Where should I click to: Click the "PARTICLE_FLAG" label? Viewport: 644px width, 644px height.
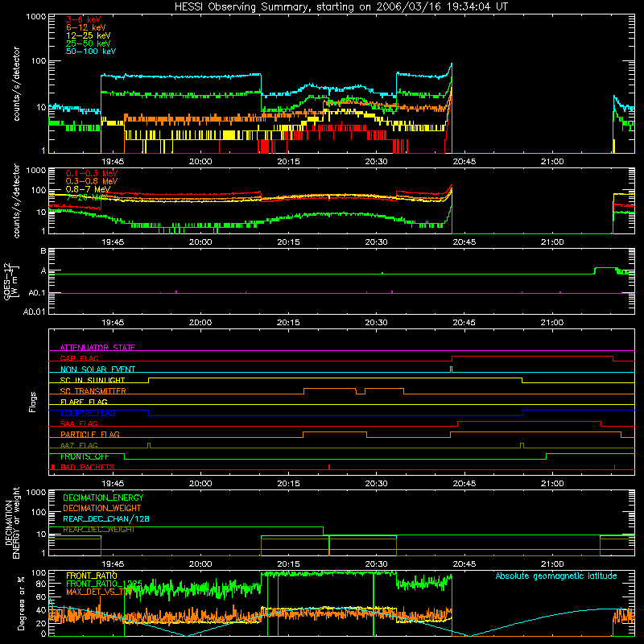click(90, 434)
